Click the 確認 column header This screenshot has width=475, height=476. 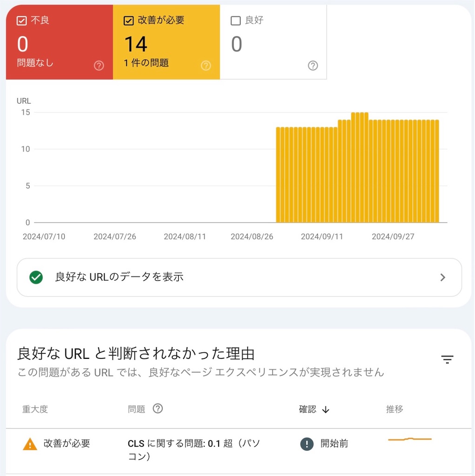coord(307,409)
